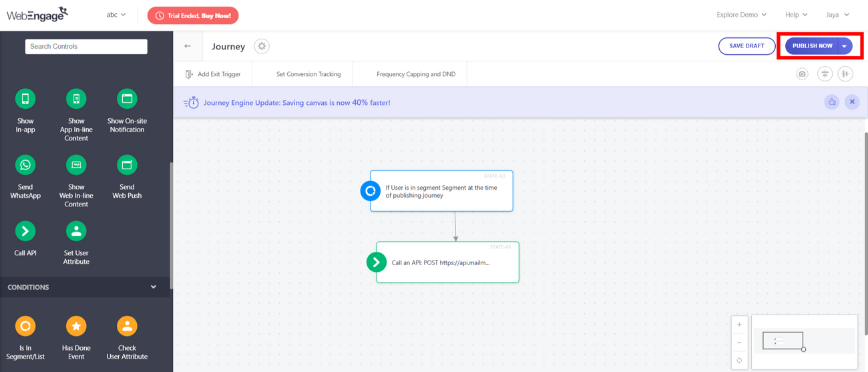Select the Has Done Event condition icon
Screen dimensions: 868x372
tap(76, 326)
